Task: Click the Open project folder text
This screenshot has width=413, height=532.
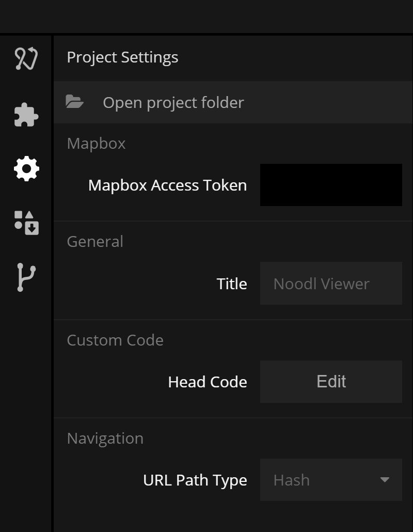Action: 173,102
